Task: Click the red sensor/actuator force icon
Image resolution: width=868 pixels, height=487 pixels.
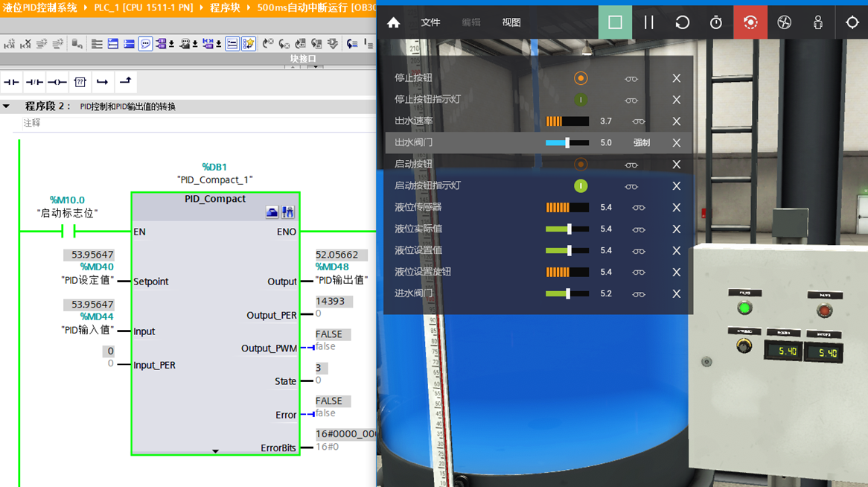Action: click(x=750, y=22)
